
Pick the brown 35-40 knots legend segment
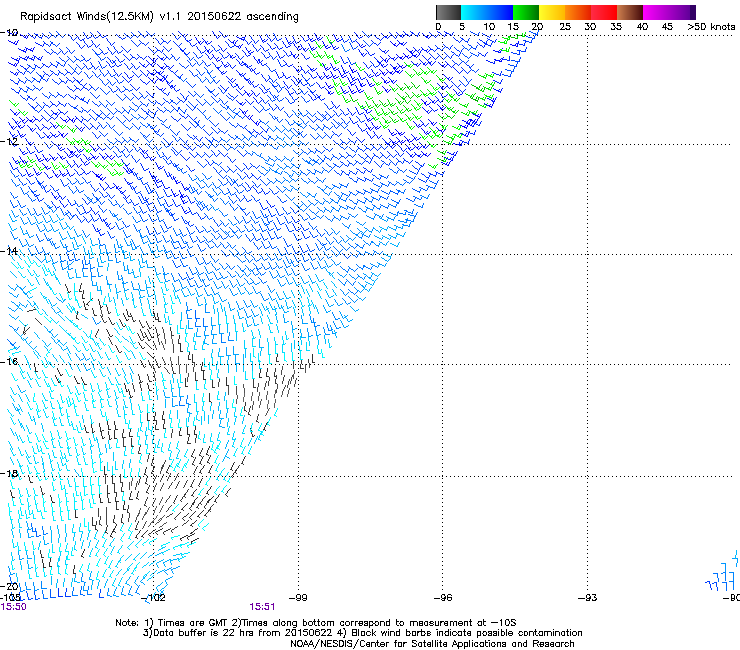[630, 12]
